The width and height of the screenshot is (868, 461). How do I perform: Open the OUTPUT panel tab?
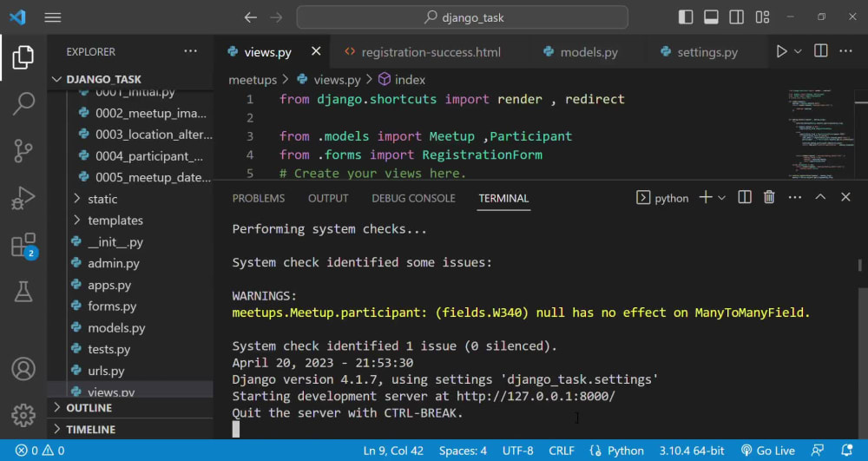[x=328, y=198]
